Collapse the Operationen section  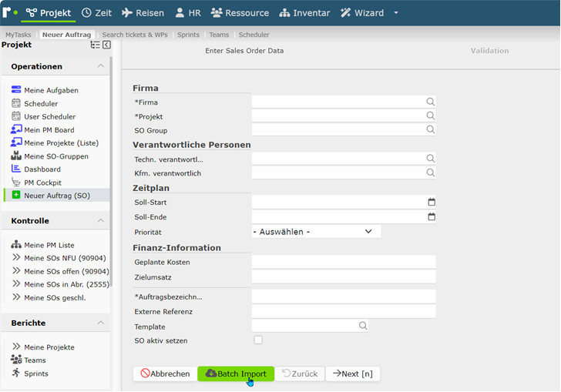(101, 66)
